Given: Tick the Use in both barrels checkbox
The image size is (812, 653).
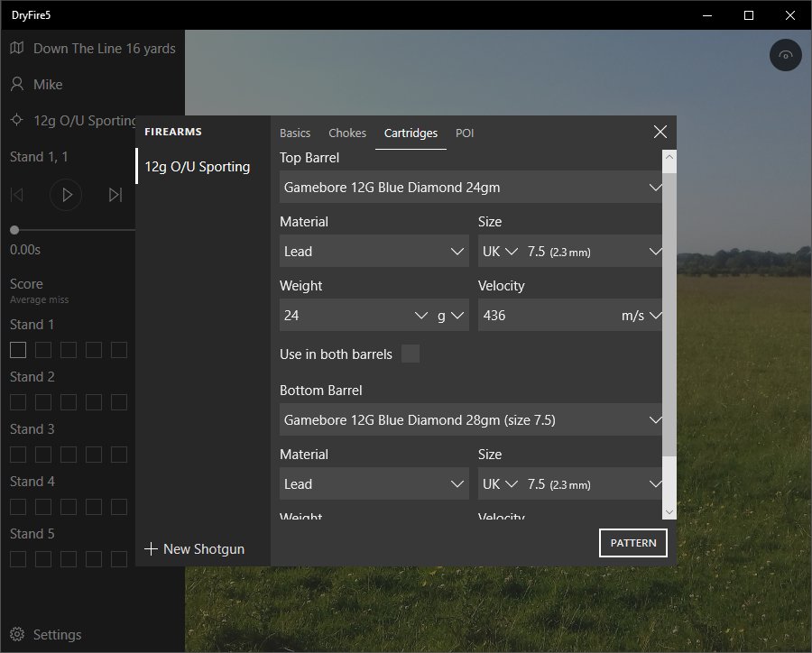Looking at the screenshot, I should pos(411,354).
